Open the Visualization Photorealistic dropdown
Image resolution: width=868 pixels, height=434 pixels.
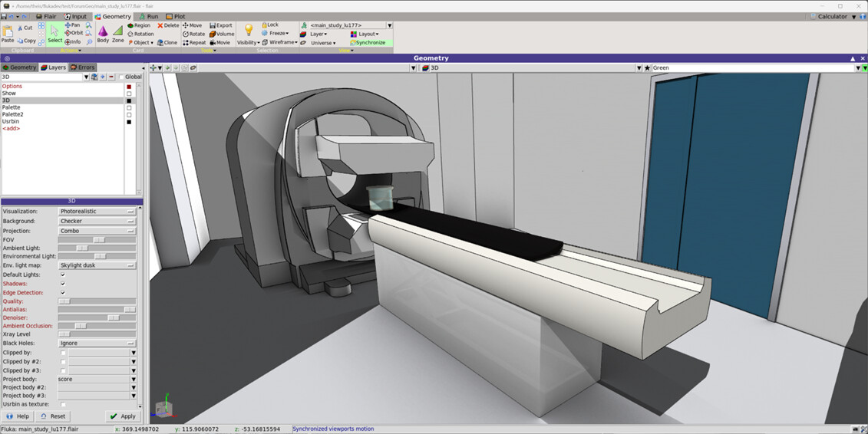pyautogui.click(x=97, y=211)
